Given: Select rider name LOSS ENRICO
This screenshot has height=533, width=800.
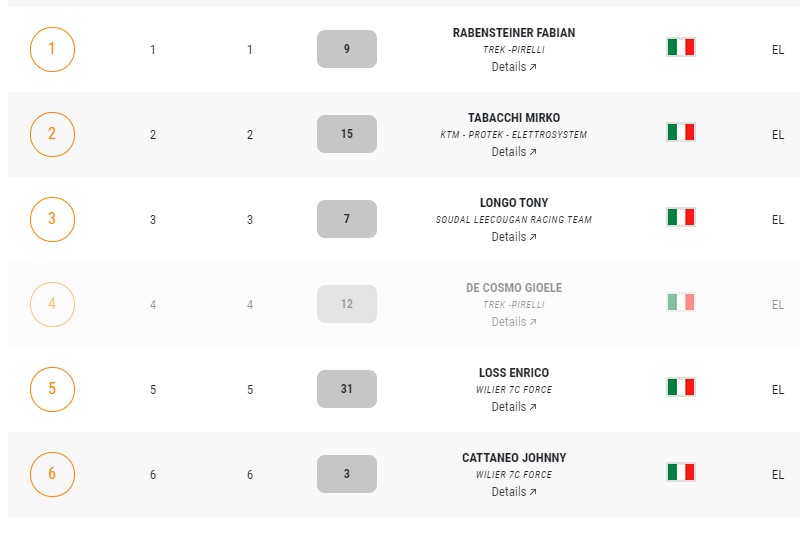Looking at the screenshot, I should 514,373.
